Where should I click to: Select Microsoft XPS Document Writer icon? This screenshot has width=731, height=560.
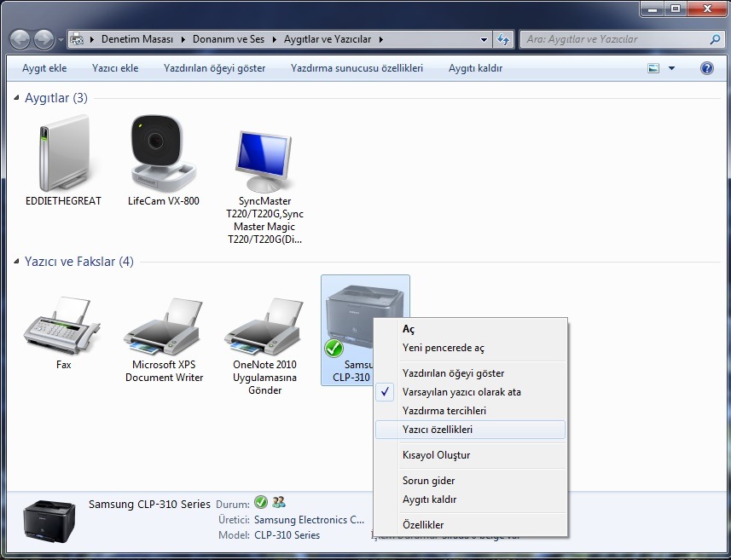[164, 326]
